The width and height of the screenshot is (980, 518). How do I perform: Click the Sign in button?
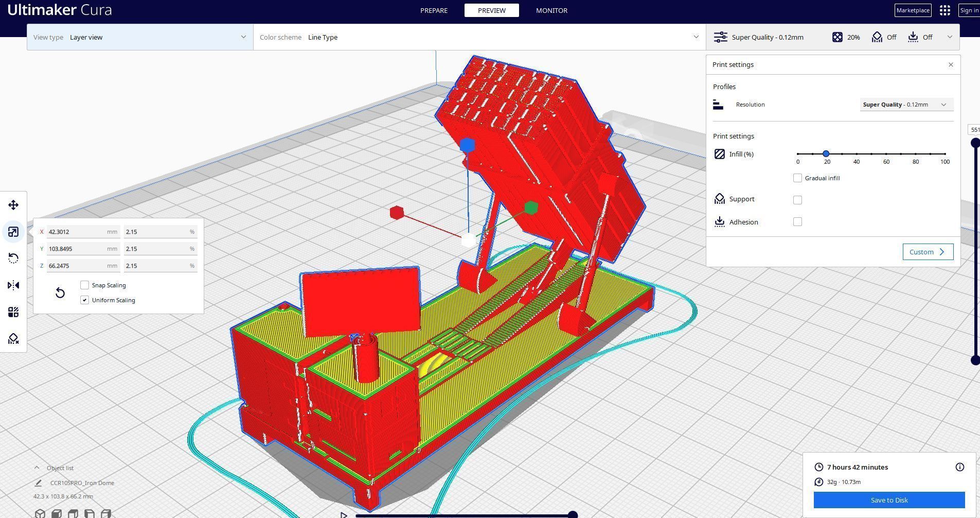coord(969,10)
